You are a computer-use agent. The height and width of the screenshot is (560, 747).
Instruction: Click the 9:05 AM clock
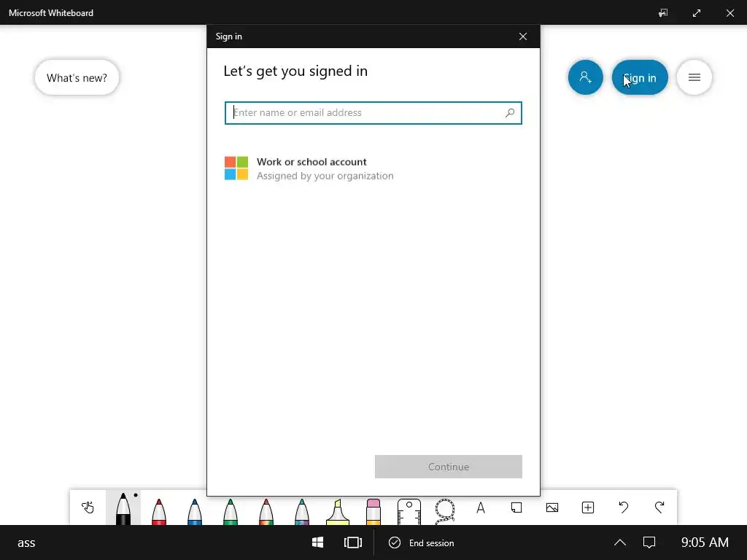705,542
